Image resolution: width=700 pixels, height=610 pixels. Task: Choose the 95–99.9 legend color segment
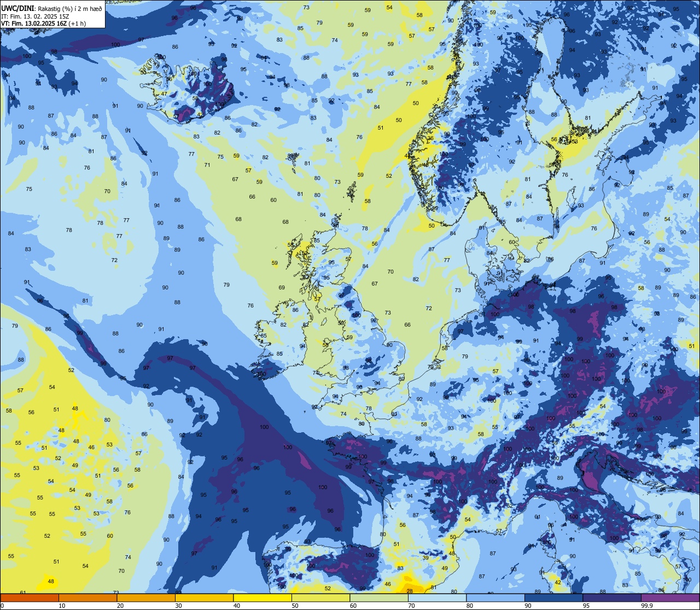(x=612, y=597)
